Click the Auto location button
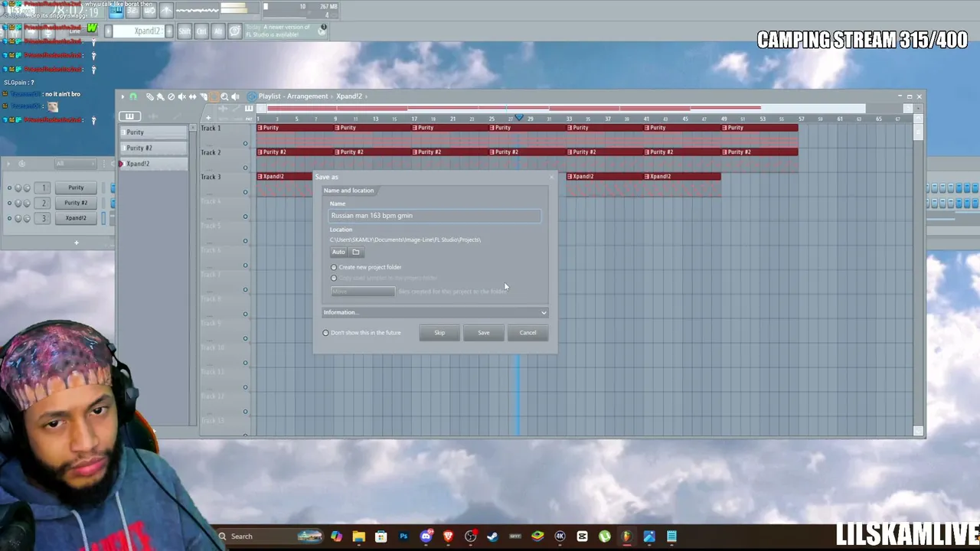980x551 pixels. (338, 252)
